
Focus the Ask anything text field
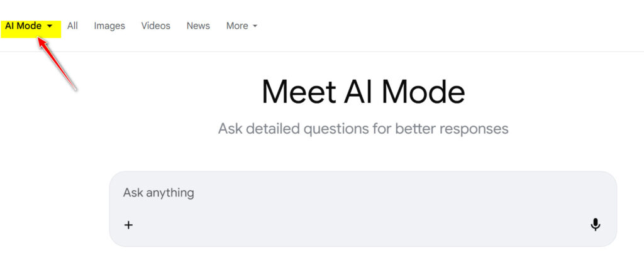click(x=352, y=193)
